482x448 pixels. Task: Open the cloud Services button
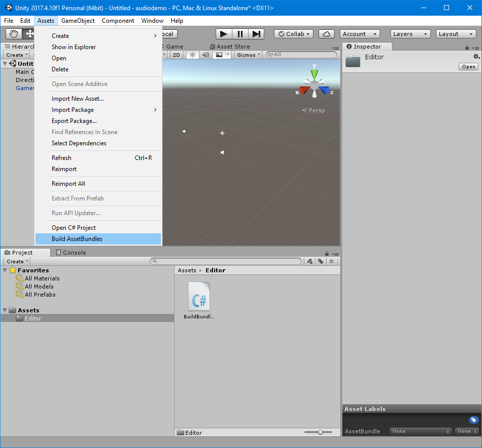pos(327,34)
